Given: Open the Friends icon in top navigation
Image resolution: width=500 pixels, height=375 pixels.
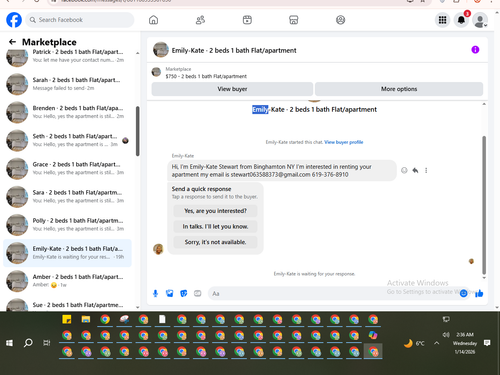Looking at the screenshot, I should point(200,20).
